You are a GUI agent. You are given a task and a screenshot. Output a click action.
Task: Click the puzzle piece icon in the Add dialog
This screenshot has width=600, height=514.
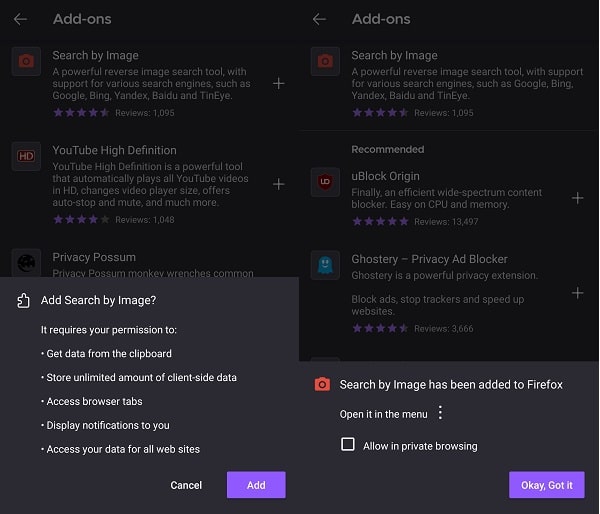pos(25,300)
